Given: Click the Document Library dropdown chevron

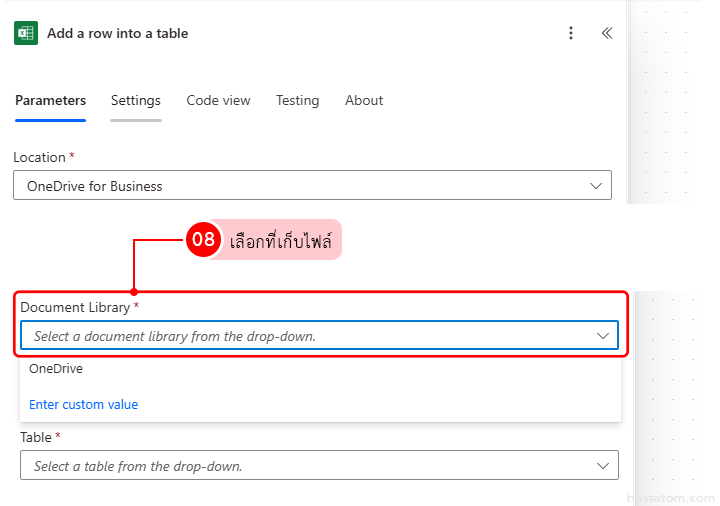Looking at the screenshot, I should coord(603,336).
